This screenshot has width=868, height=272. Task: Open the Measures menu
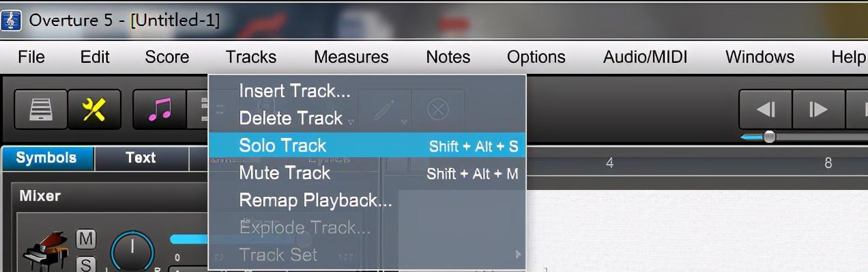point(351,57)
